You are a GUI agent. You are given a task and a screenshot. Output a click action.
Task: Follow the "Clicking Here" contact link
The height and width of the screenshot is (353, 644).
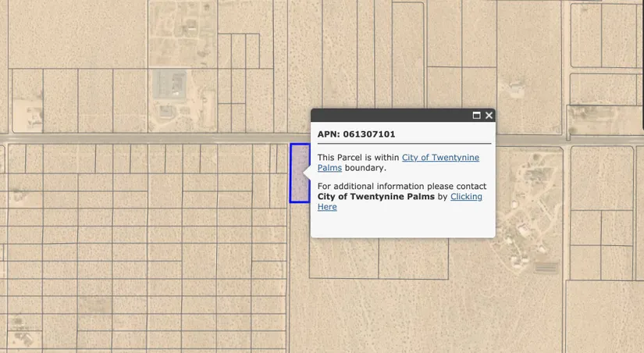point(466,197)
